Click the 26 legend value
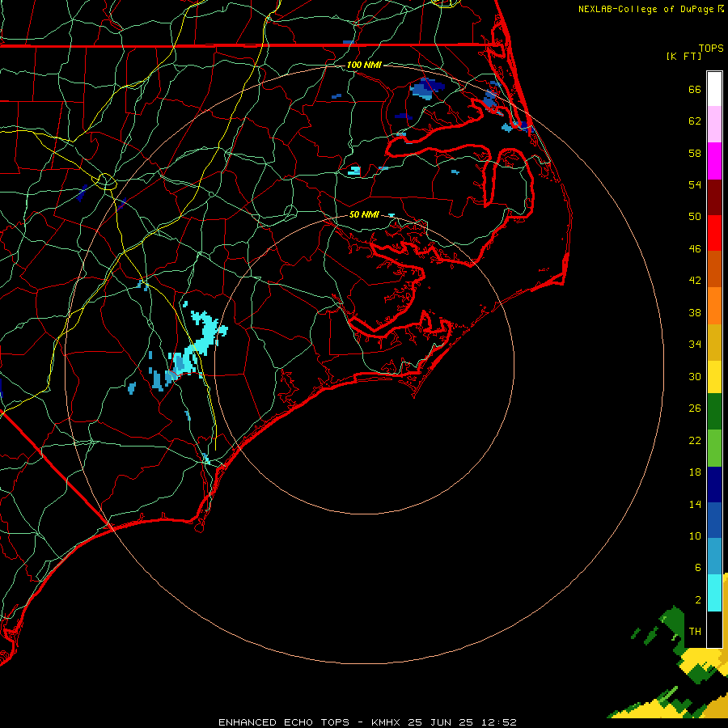 695,408
